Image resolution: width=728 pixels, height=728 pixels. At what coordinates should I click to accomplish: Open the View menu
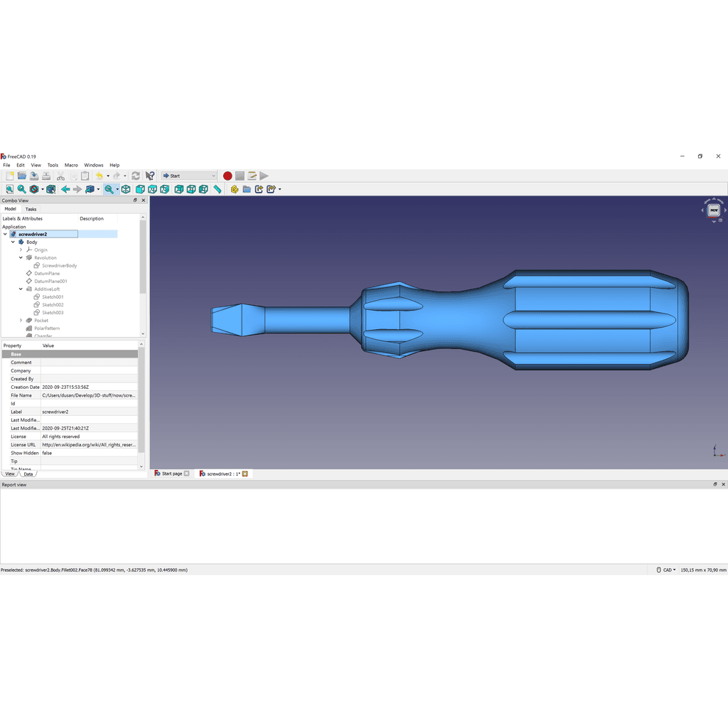click(x=36, y=165)
